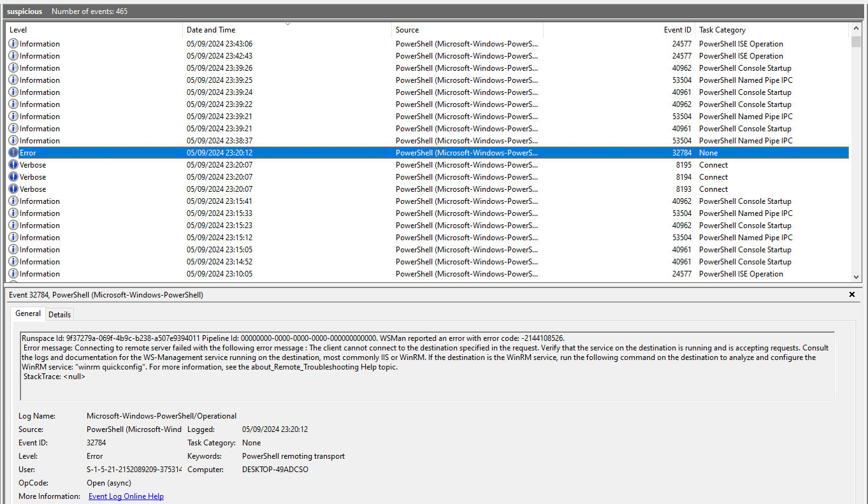Close the event preview pane
The height and width of the screenshot is (504, 868).
pyautogui.click(x=852, y=295)
